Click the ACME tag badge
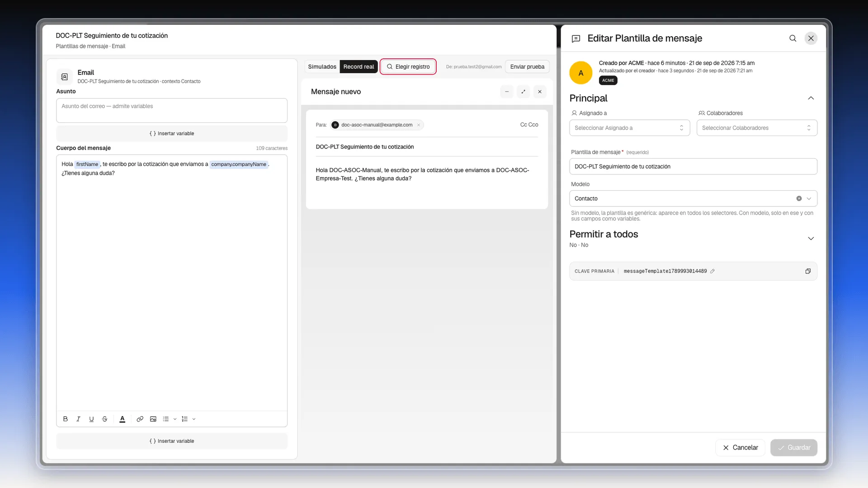The height and width of the screenshot is (488, 868). [x=608, y=80]
